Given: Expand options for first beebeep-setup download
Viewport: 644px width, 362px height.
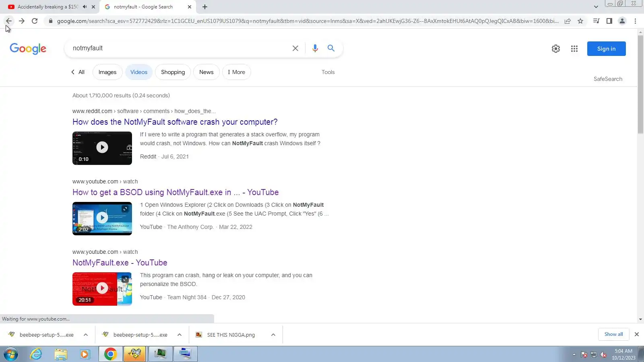Looking at the screenshot, I should click(86, 335).
